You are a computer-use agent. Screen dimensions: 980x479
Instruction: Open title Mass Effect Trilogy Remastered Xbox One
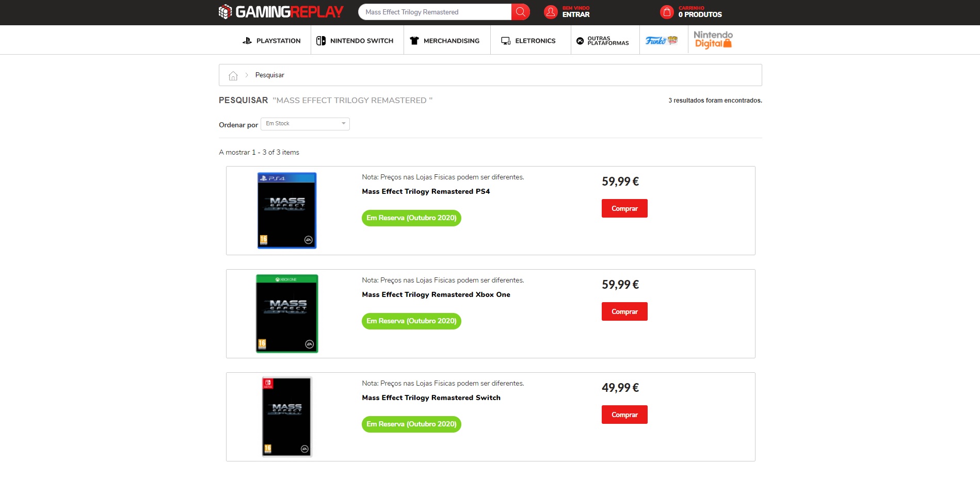(436, 294)
